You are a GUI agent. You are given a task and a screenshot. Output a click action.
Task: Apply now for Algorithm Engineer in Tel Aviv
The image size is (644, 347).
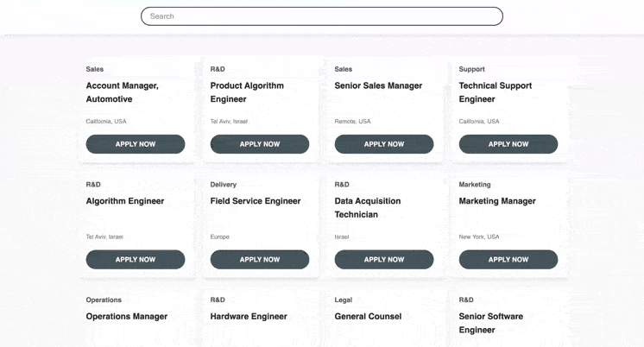tap(136, 260)
